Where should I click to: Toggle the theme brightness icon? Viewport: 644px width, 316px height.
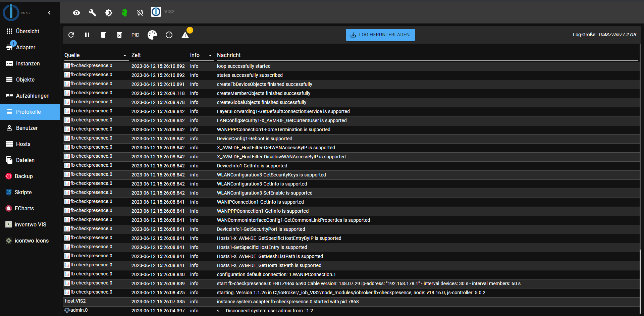point(109,13)
